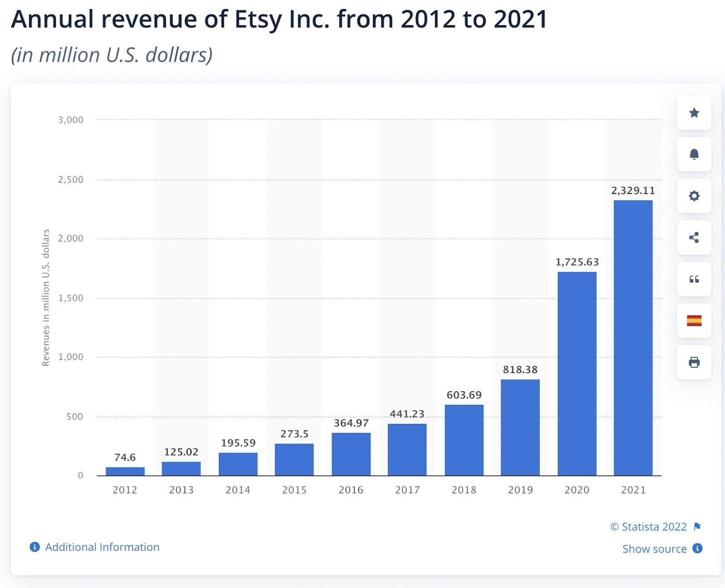The width and height of the screenshot is (725, 588).
Task: Click the 2,329.11 value label
Action: (633, 190)
